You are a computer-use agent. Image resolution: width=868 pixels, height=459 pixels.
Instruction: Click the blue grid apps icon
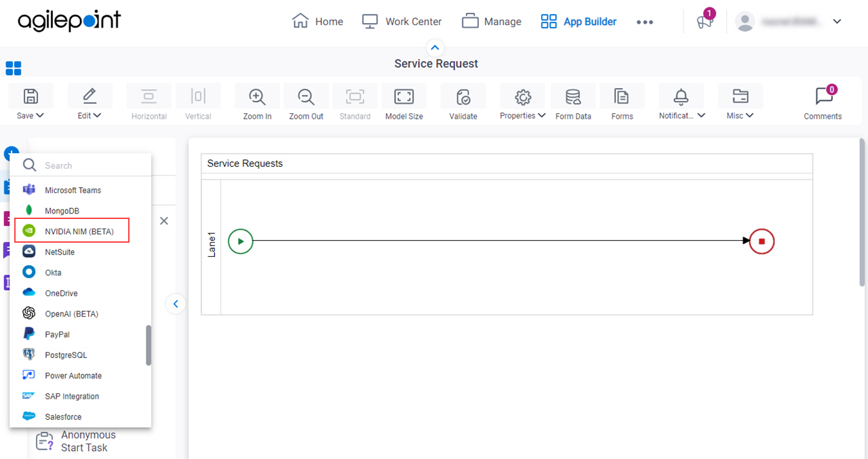14,68
